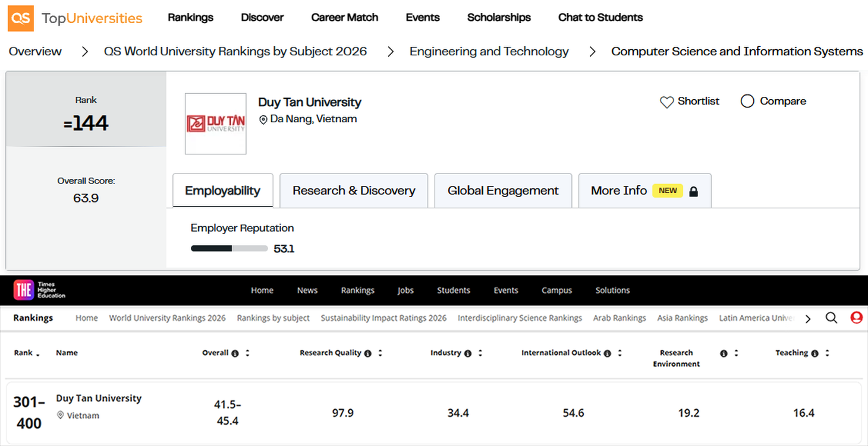This screenshot has height=446, width=868.
Task: Click the rank value =144
Action: (x=86, y=124)
